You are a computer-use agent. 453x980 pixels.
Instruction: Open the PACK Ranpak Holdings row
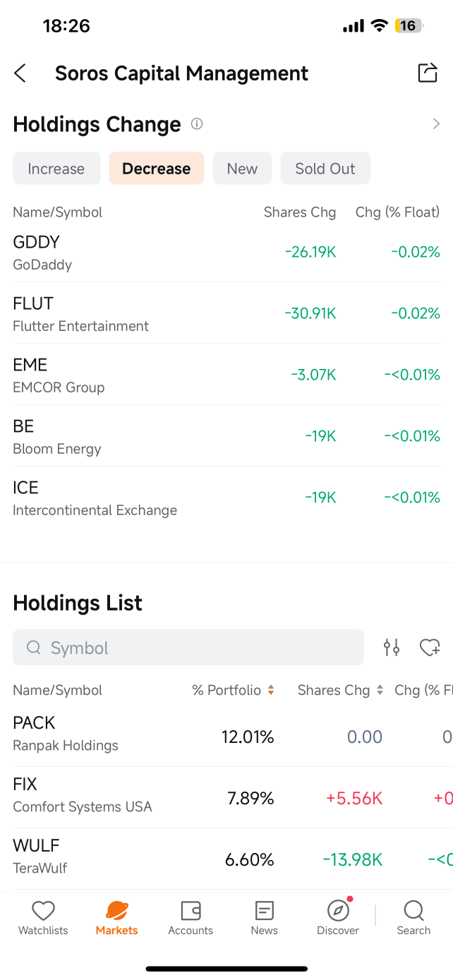(x=226, y=736)
